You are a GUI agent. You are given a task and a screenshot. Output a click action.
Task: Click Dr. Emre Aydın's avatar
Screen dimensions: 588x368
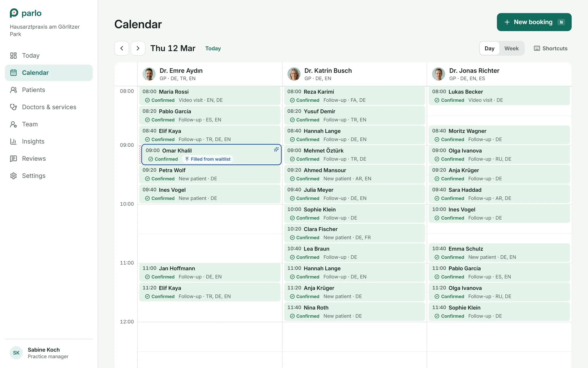click(x=149, y=74)
